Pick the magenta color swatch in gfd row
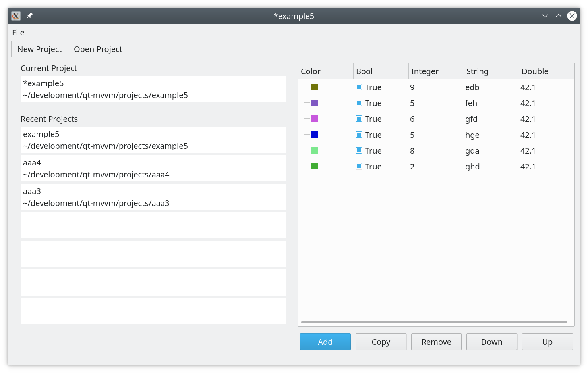Image resolution: width=588 pixels, height=373 pixels. click(315, 119)
